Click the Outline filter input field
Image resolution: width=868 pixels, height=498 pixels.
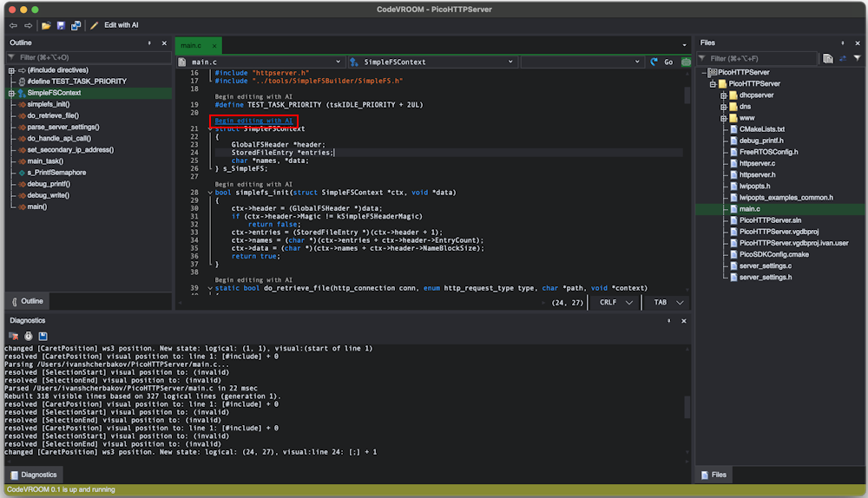tap(87, 58)
